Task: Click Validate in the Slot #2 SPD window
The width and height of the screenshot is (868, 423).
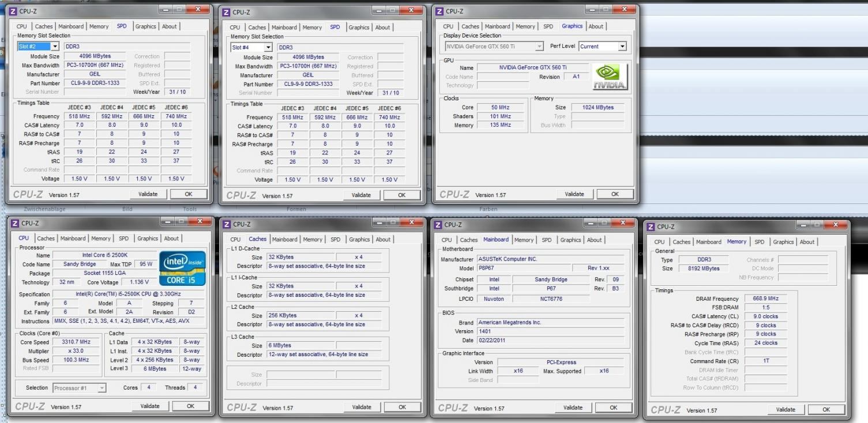Action: 148,194
